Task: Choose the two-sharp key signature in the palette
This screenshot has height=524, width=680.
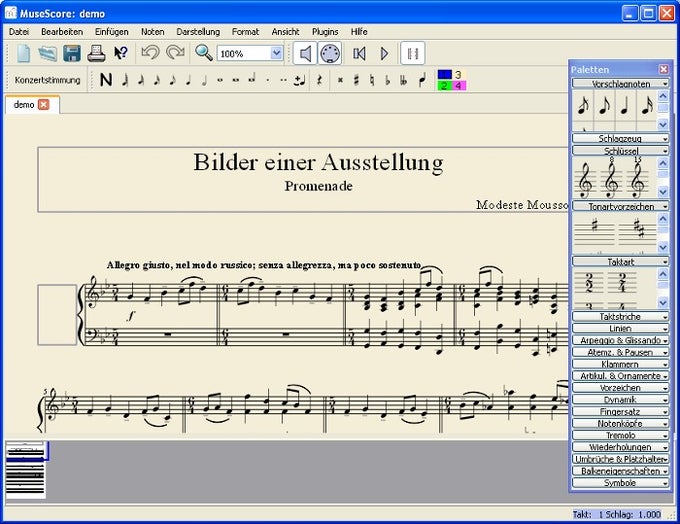Action: pos(637,233)
